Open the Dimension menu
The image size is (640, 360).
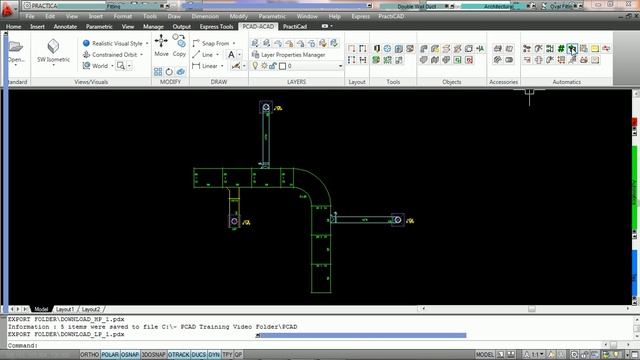coord(205,16)
